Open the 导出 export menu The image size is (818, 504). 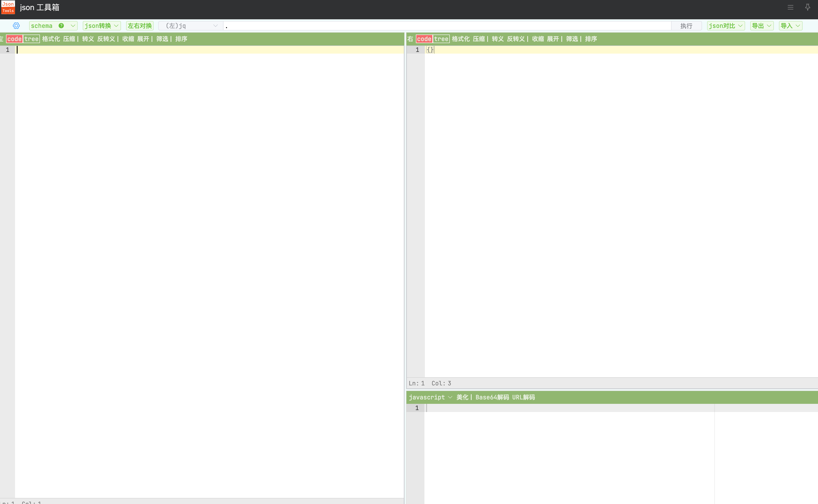pyautogui.click(x=762, y=26)
